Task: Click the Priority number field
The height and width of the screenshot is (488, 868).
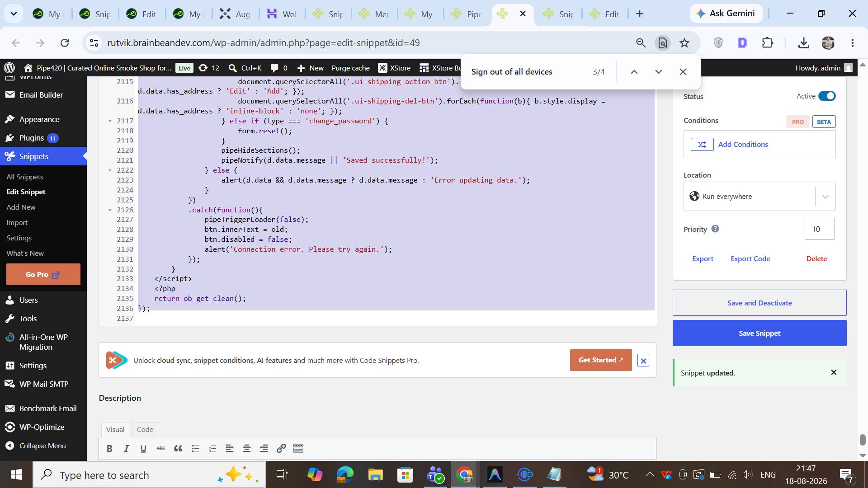Action: pos(820,229)
